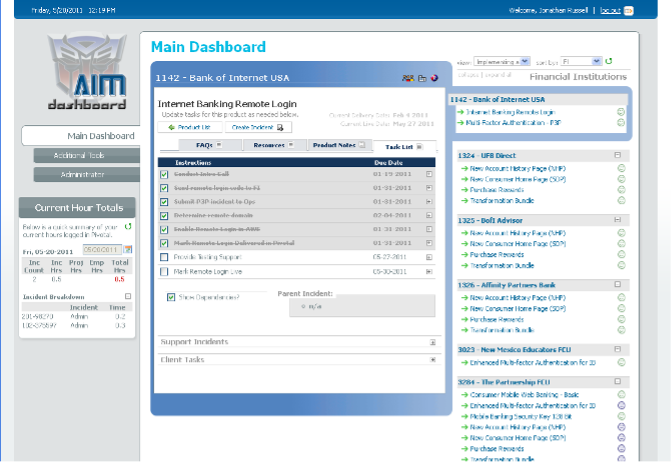Click the detail icon on Mark Remote Login Live row
Image resolution: width=672 pixels, height=462 pixels.
[x=429, y=271]
